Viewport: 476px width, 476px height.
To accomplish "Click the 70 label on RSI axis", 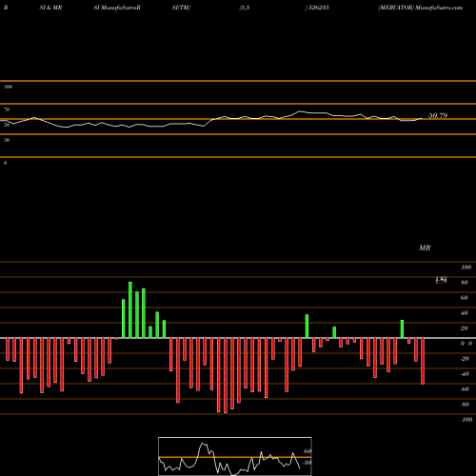I will 7,109.
